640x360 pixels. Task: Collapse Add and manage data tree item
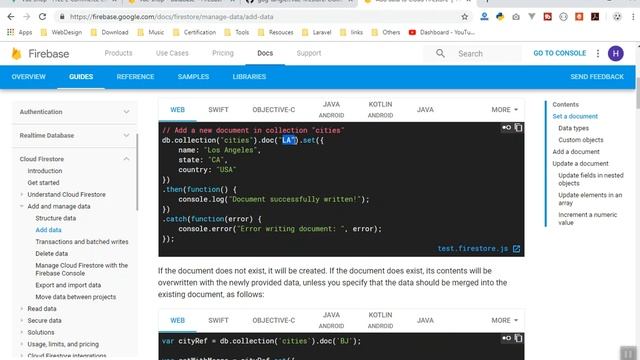pyautogui.click(x=22, y=207)
